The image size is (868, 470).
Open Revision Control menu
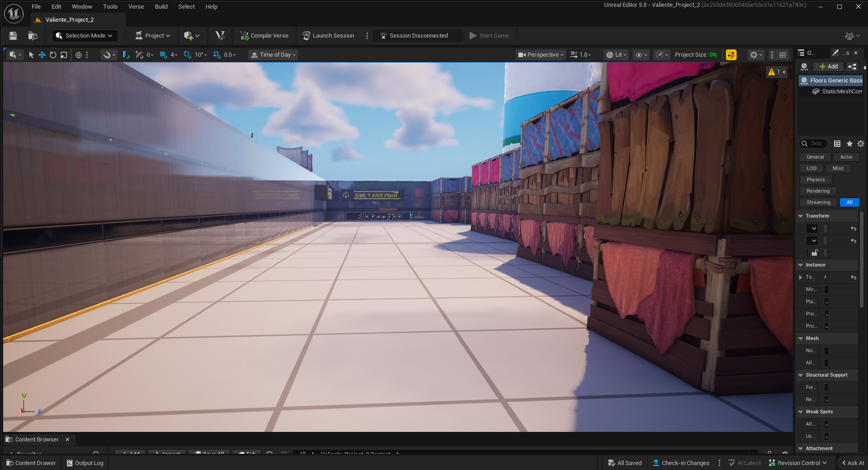[x=797, y=463]
